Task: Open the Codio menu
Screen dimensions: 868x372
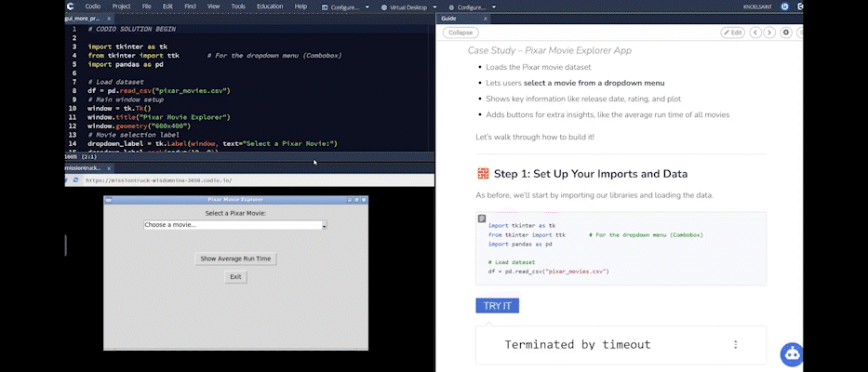Action: click(92, 7)
